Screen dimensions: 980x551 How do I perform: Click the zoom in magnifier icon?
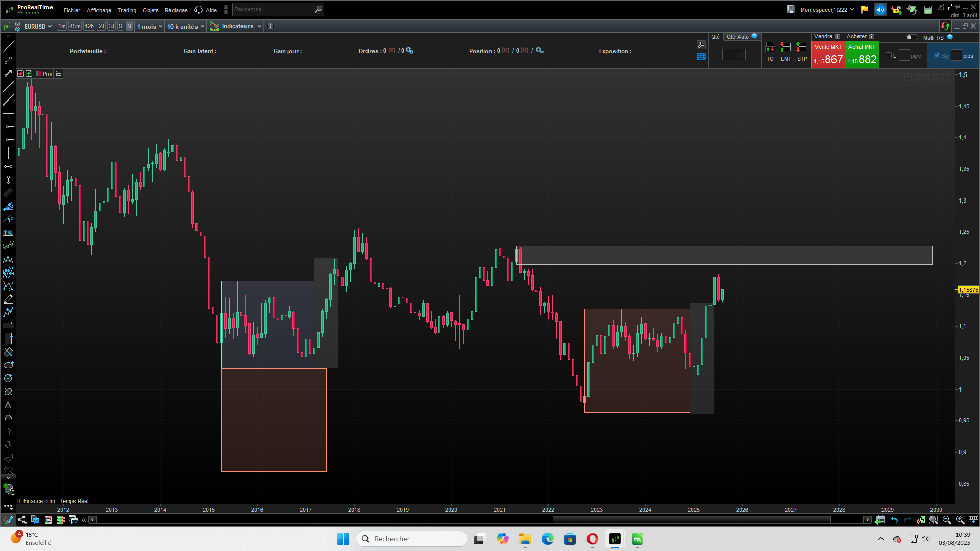[960, 520]
